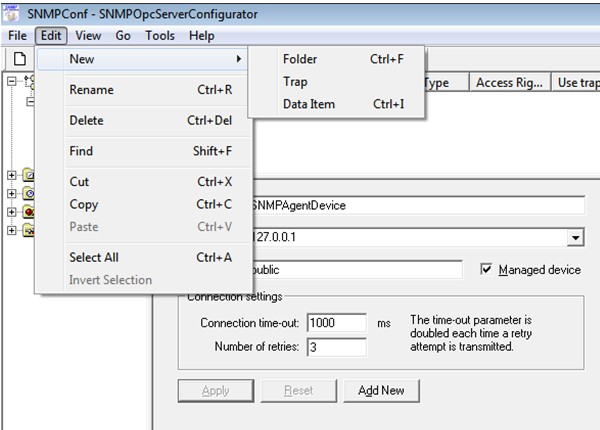Screen dimensions: 600x430
Task: Choose Delete from the Edit menu
Action: tap(144, 120)
